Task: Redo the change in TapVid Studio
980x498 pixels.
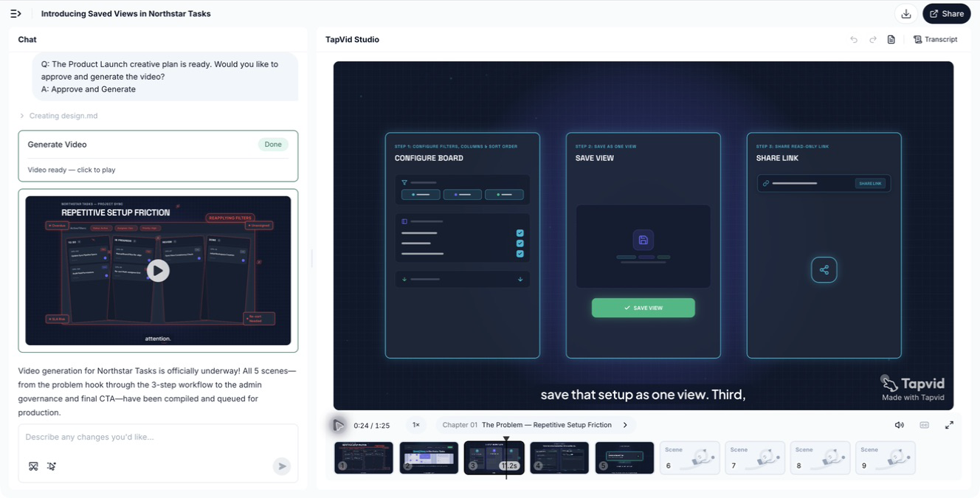Action: pos(873,40)
